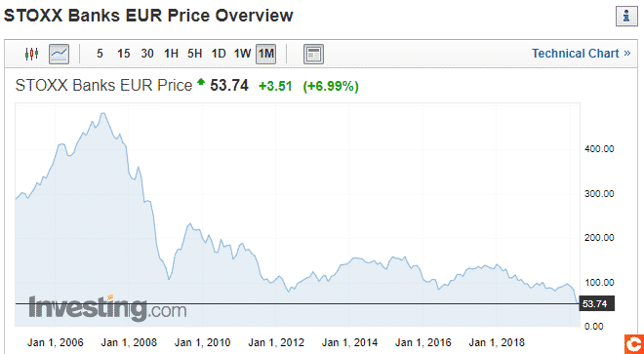Set the chart interval to 5 minutes
644x354 pixels.
coord(100,54)
